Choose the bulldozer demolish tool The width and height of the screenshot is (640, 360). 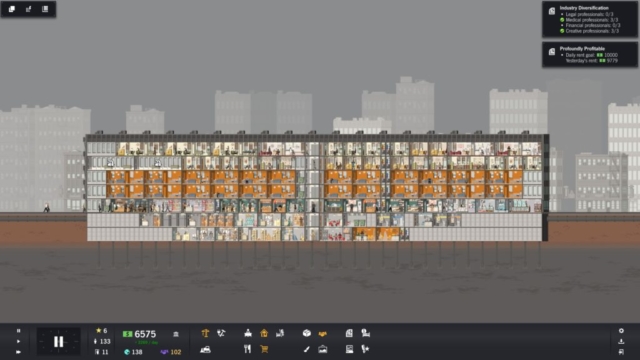point(205,349)
